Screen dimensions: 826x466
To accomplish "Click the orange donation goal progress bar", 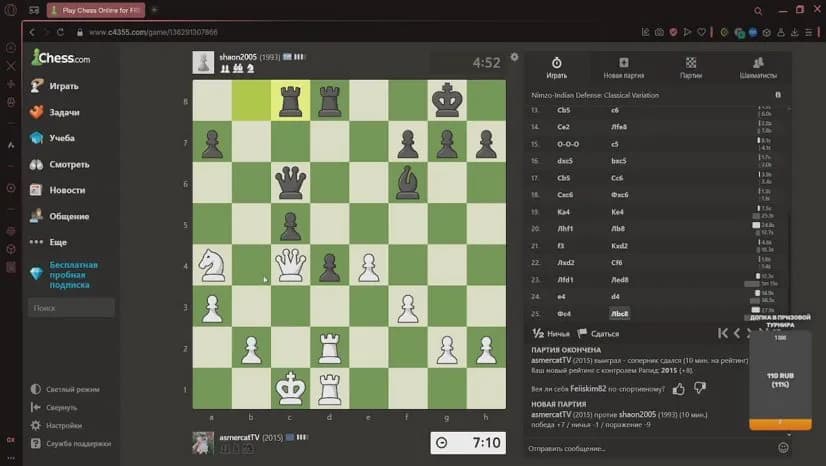I will coord(780,424).
